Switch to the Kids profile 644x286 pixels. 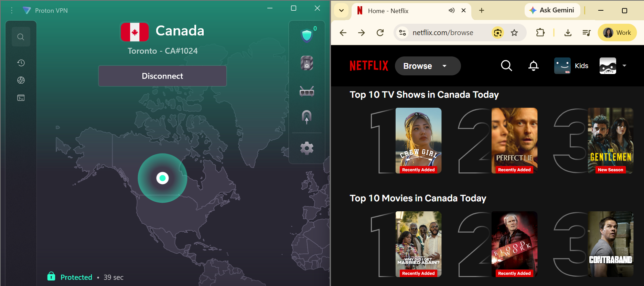pos(571,66)
